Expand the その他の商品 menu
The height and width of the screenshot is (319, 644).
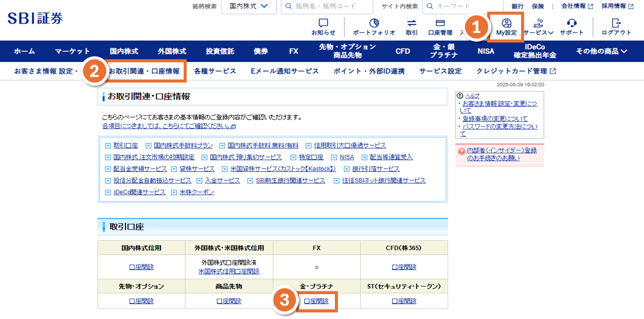[x=602, y=51]
